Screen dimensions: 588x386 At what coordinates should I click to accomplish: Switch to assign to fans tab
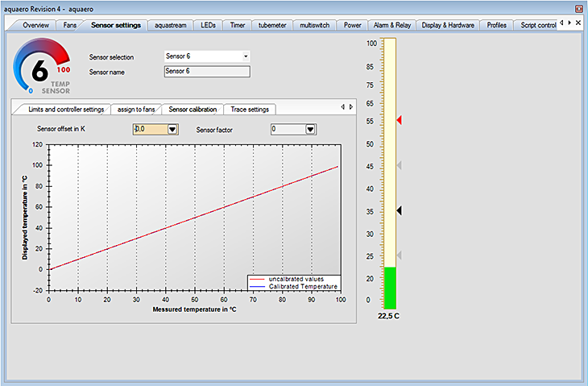(135, 110)
